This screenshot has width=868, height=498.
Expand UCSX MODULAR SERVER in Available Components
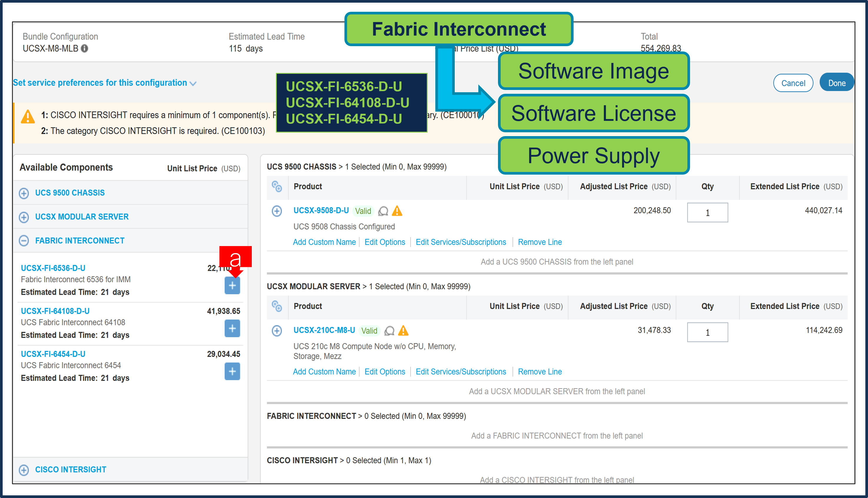pyautogui.click(x=24, y=217)
